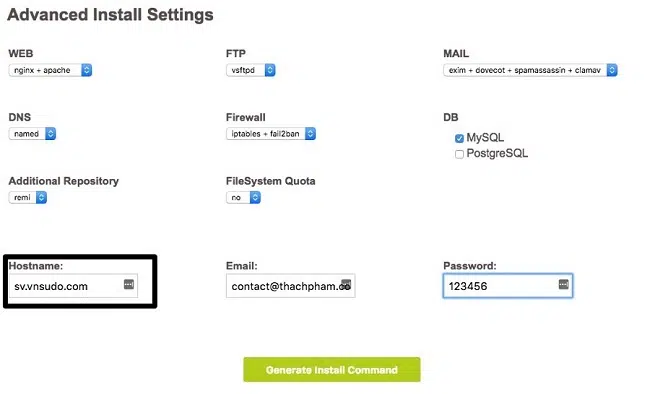Click the Firewall select blue arrow stepper
650x394 pixels.
(310, 134)
